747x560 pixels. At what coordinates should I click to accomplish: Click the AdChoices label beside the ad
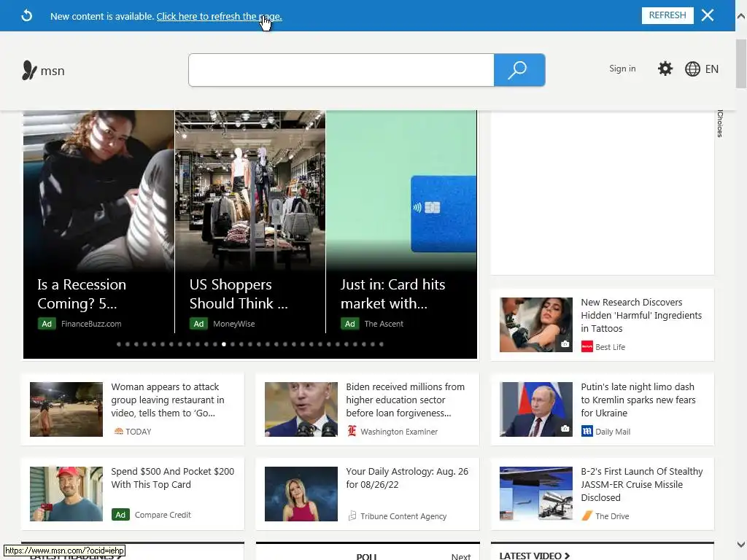click(720, 124)
